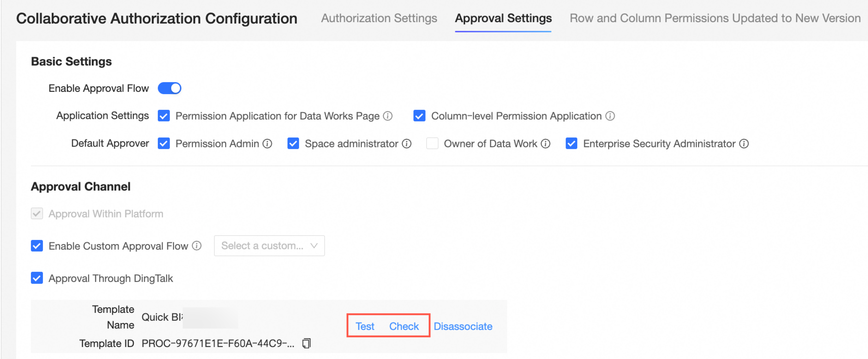
Task: Click the Check link for the template
Action: pyautogui.click(x=404, y=326)
